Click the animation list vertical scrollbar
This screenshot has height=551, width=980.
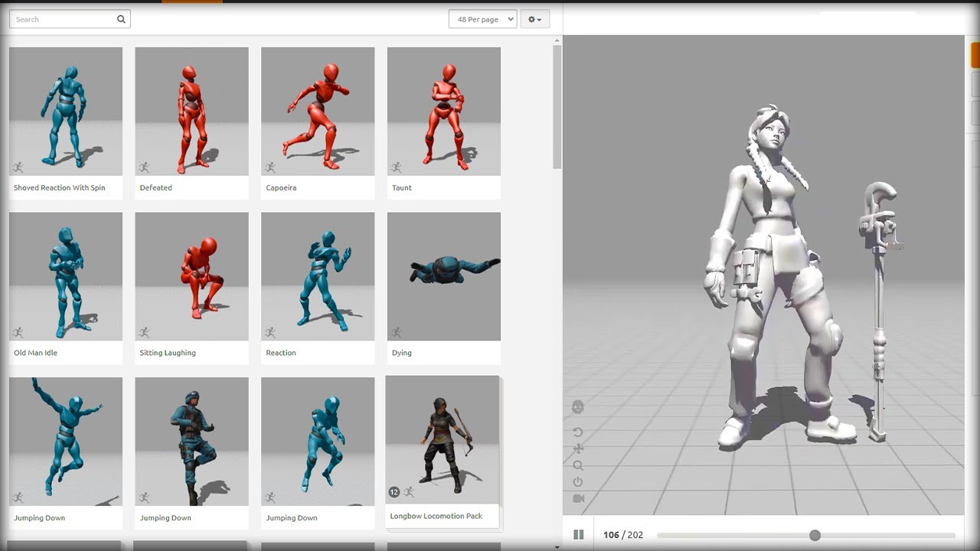click(557, 107)
